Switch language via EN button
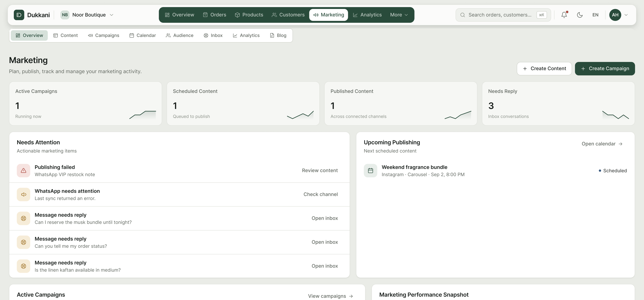This screenshot has height=300, width=644. (595, 15)
